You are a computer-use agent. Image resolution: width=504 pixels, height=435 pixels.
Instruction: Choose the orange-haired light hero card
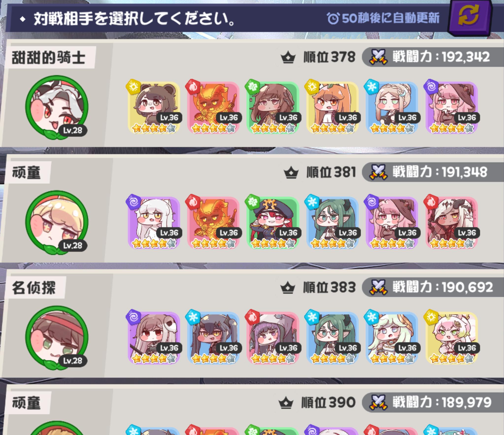pyautogui.click(x=332, y=108)
